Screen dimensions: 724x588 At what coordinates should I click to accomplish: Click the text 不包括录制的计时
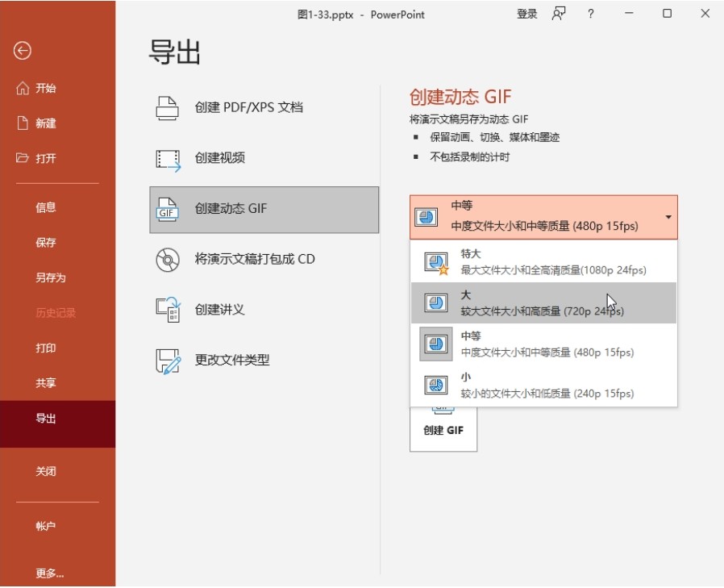[x=469, y=157]
